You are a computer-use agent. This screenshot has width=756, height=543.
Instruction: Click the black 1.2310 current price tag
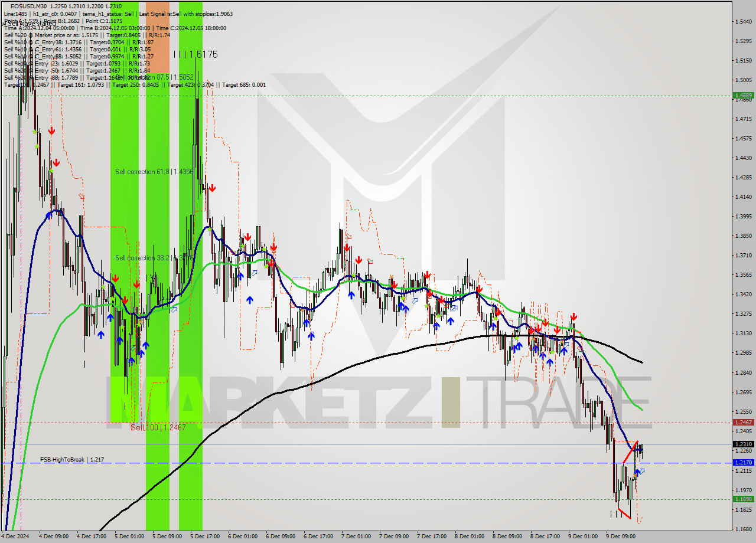pyautogui.click(x=743, y=444)
